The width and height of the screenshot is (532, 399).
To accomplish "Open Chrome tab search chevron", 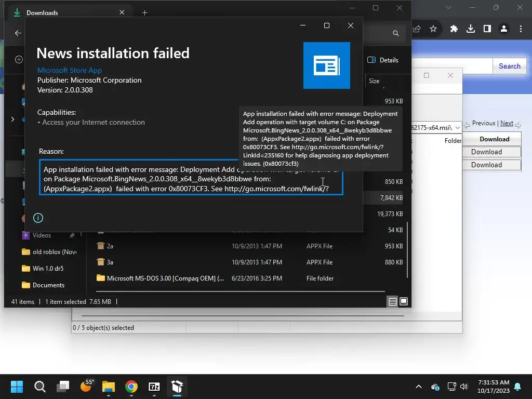I will 448,7.
